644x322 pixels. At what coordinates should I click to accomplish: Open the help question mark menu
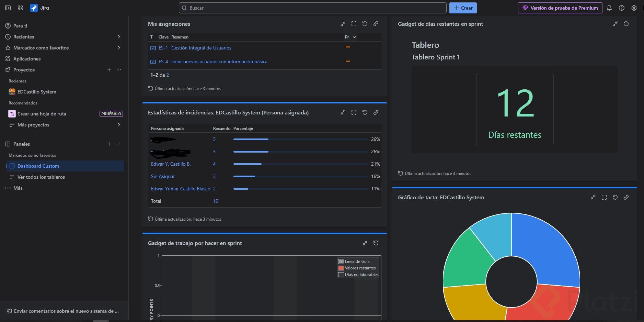622,8
